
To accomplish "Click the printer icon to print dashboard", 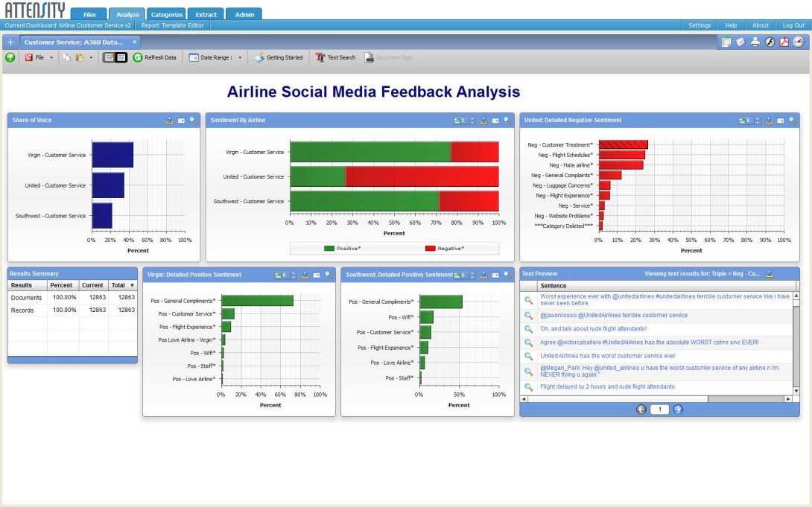I will tap(755, 42).
